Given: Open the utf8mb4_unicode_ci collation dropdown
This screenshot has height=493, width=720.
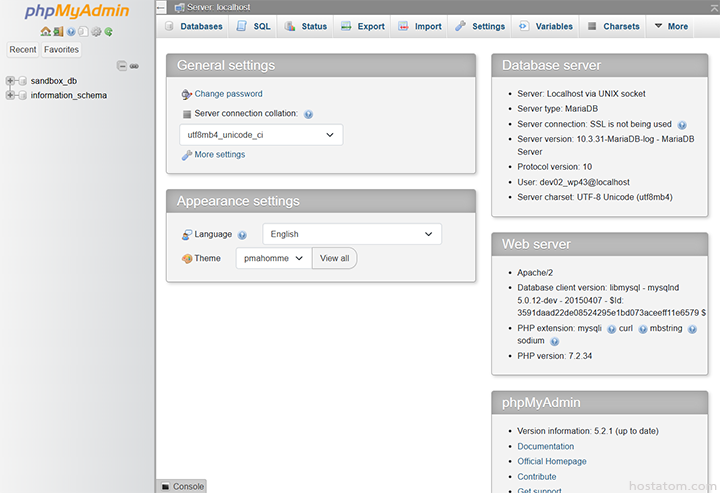Looking at the screenshot, I should pyautogui.click(x=260, y=134).
